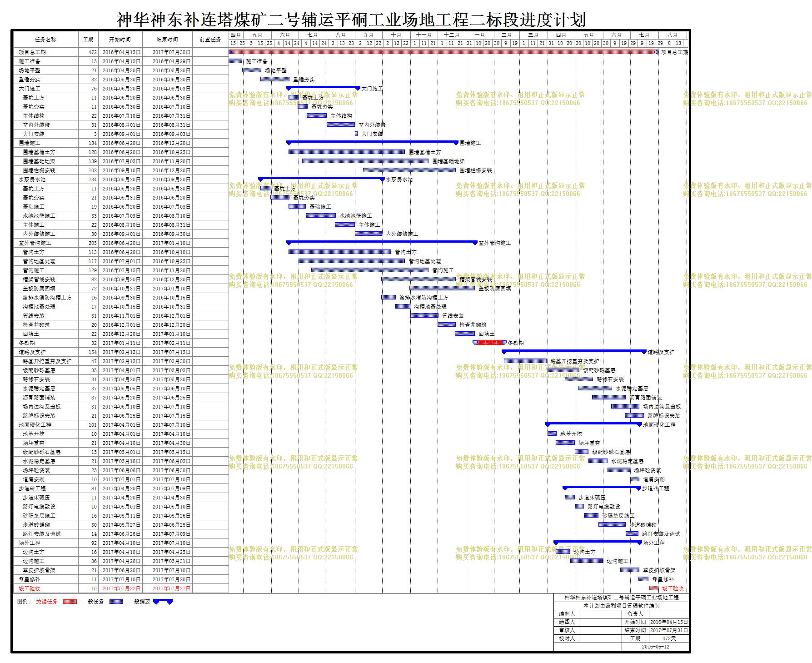Click the 施工准备 Gantt bar
Screen dimensions: 812x663
235,61
